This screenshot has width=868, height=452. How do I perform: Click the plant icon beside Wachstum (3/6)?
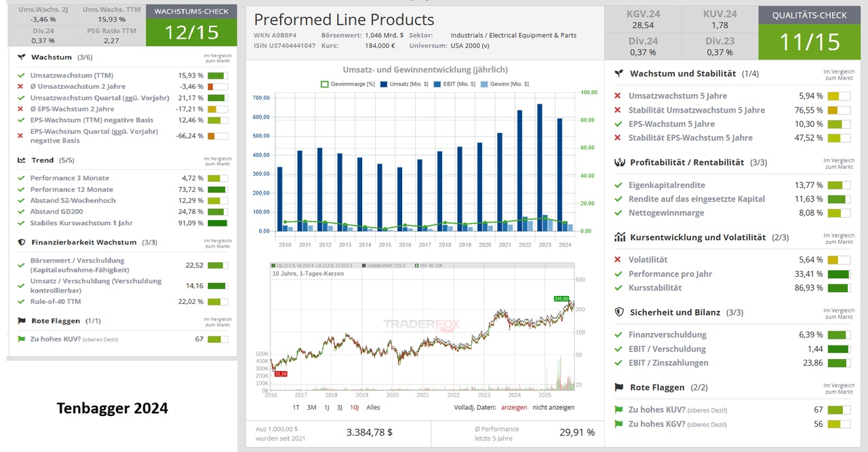click(22, 58)
